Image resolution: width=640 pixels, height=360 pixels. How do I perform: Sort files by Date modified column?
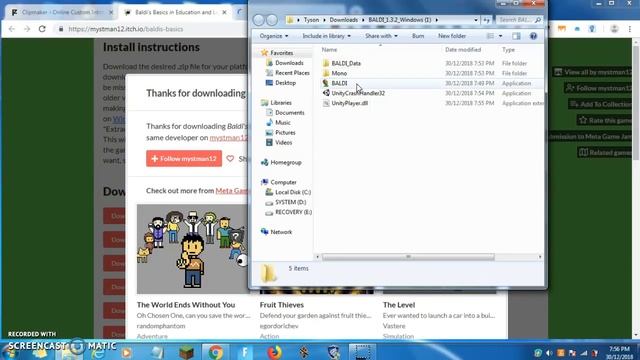463,50
